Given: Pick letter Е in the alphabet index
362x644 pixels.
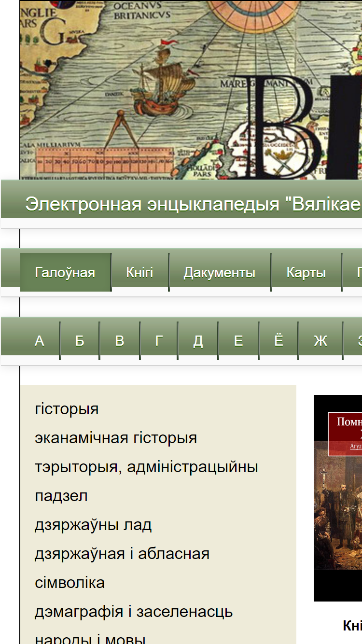Looking at the screenshot, I should click(238, 341).
